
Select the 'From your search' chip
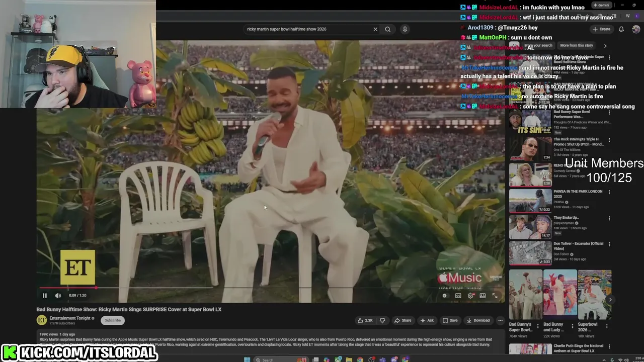[x=538, y=45]
